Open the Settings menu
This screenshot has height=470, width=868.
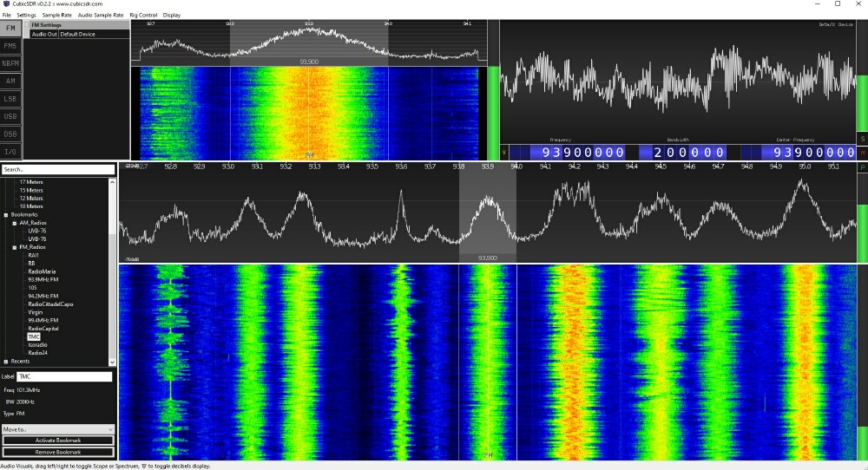coord(26,15)
